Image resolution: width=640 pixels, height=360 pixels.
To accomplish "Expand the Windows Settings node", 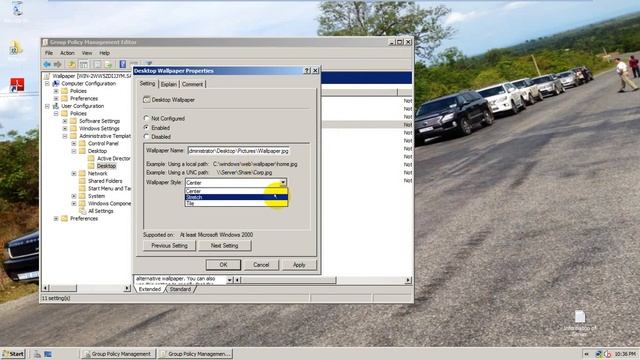I will tap(65, 128).
